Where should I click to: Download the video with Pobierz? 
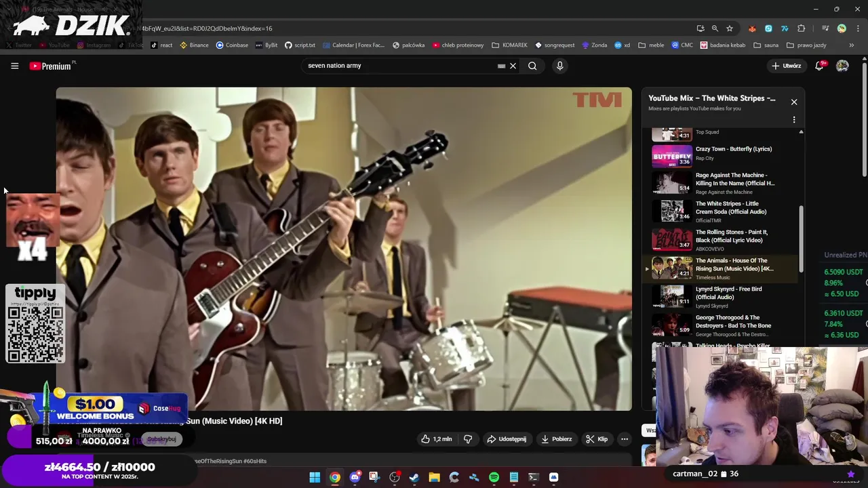click(556, 439)
